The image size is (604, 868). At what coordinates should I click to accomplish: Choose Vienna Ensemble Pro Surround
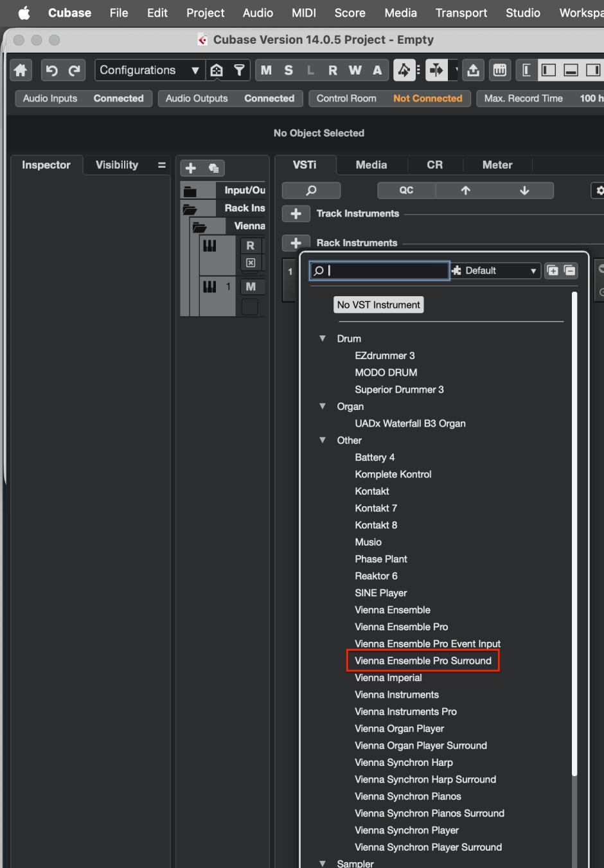423,660
